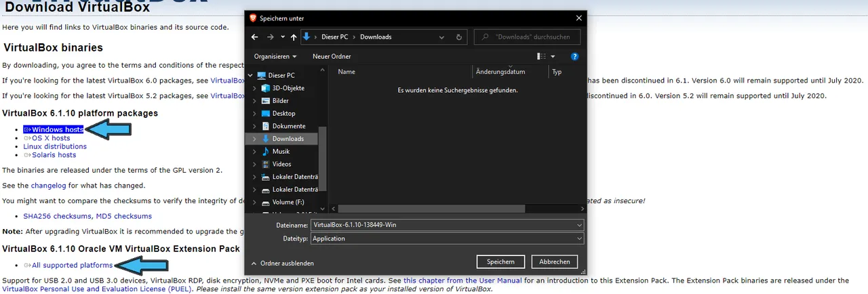Screen dimensions: 868x294
Task: Collapse the Dieser PC tree node
Action: click(x=251, y=75)
